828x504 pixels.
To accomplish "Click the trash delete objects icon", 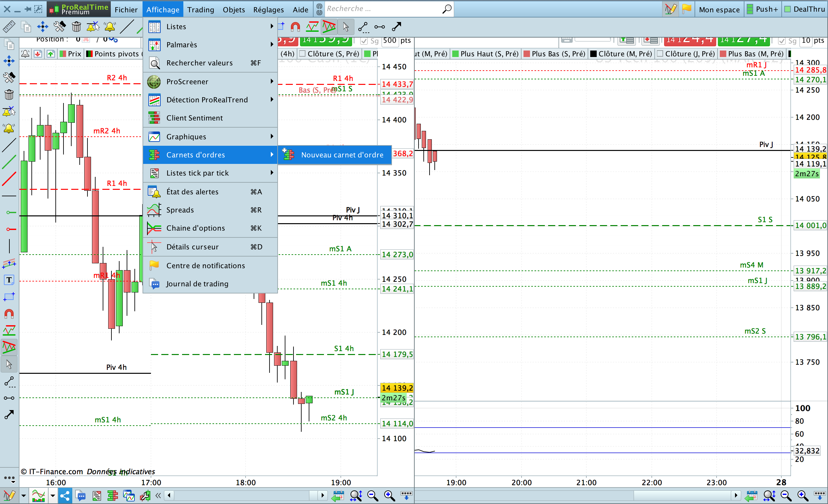I will pyautogui.click(x=76, y=27).
